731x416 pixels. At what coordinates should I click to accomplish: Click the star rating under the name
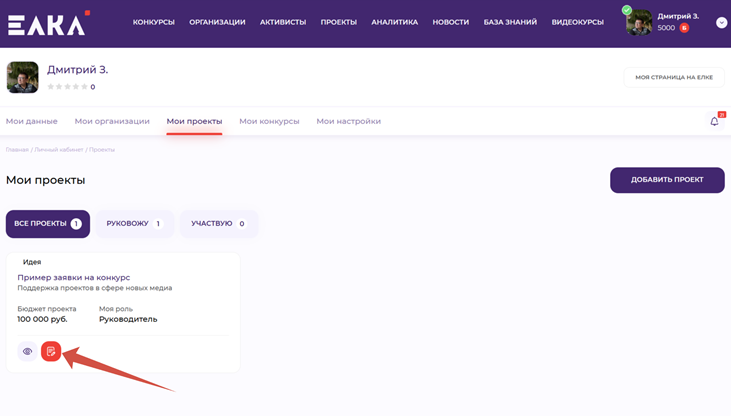[67, 87]
